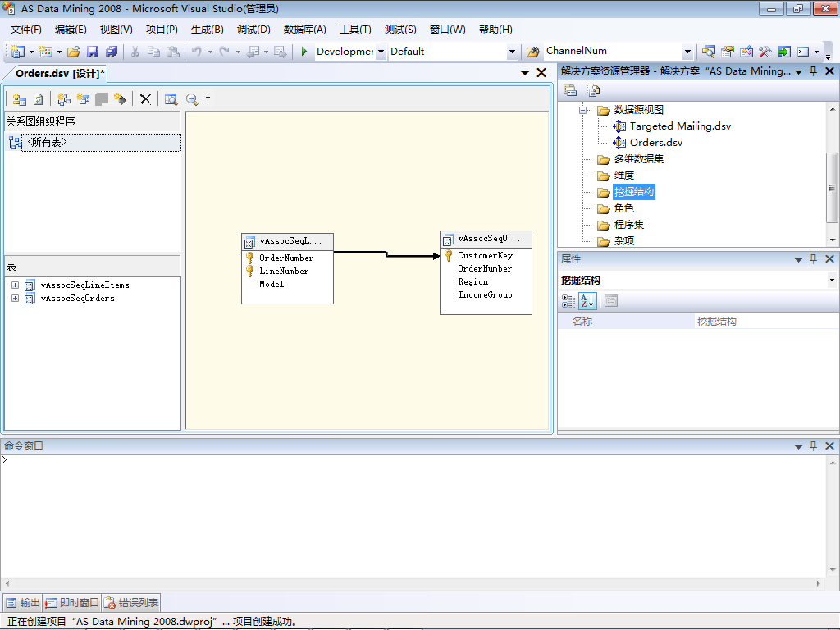This screenshot has width=840, height=630.
Task: Expand the vAssocSeqOrders table node
Action: [x=15, y=299]
